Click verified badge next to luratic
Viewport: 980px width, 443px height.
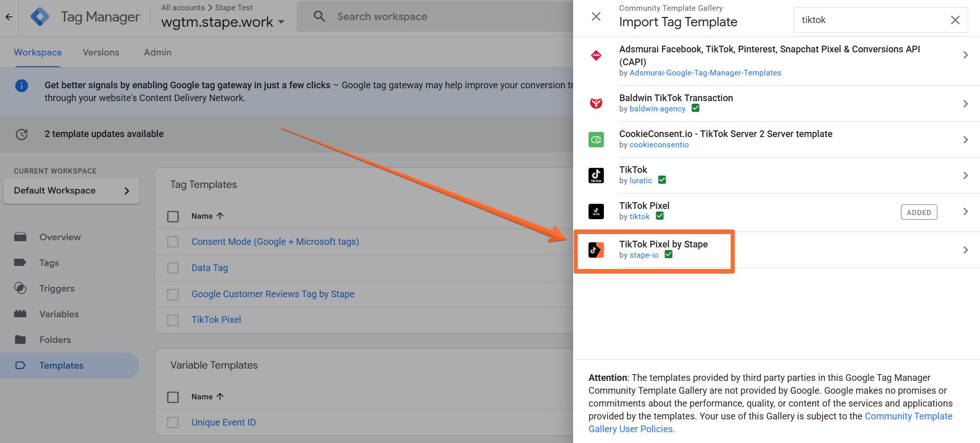click(x=662, y=180)
